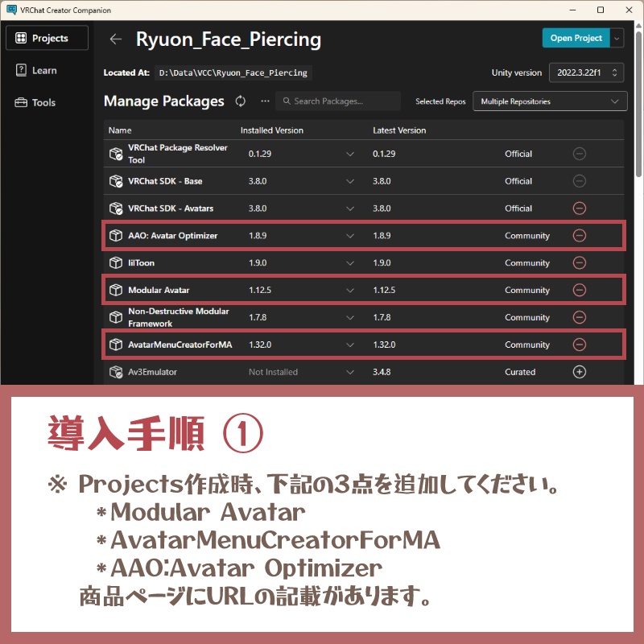Image resolution: width=644 pixels, height=644 pixels.
Task: Click the Latest Version column header
Action: [x=399, y=130]
